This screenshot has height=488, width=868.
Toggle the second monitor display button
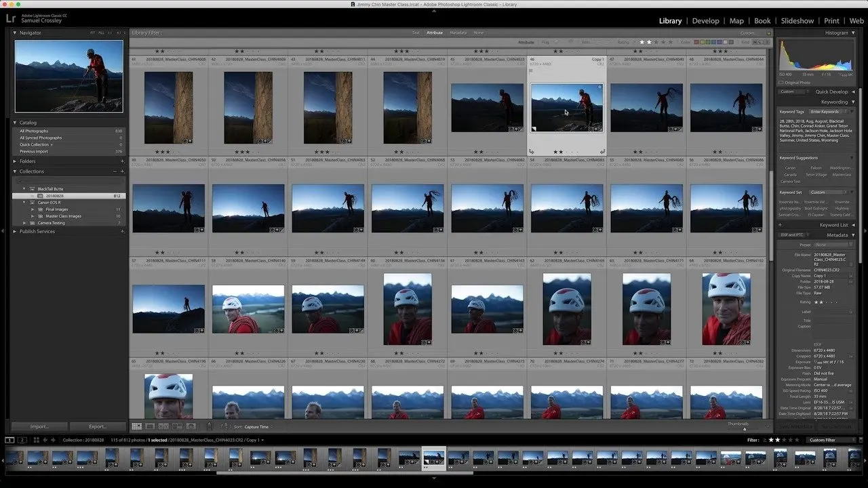coord(22,440)
